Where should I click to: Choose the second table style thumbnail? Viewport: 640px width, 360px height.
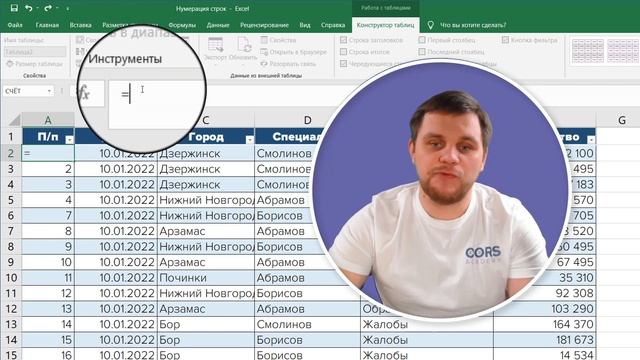coord(623,51)
